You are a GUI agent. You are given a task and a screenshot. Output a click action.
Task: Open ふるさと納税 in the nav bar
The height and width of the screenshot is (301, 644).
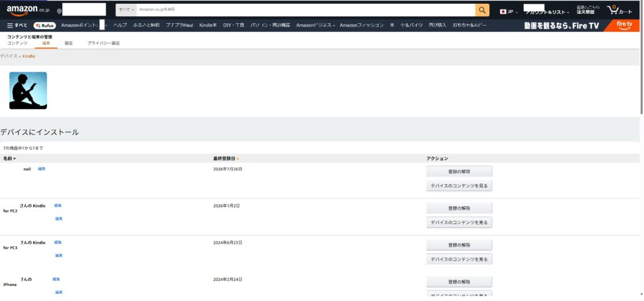[x=146, y=26]
